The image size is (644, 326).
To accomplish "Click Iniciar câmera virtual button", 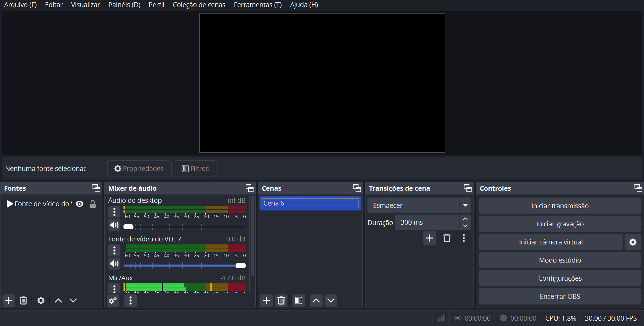I will tap(551, 242).
